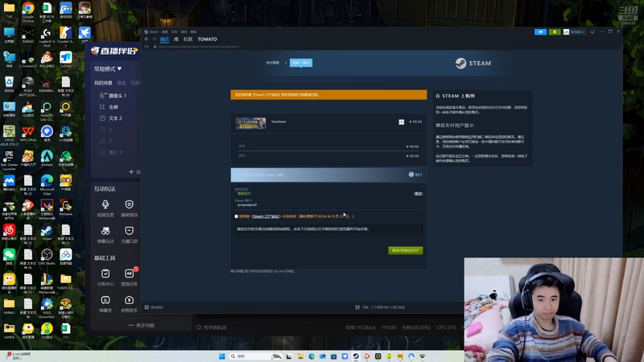The height and width of the screenshot is (362, 644).
Task: Click the Teardown game title text
Action: point(279,121)
